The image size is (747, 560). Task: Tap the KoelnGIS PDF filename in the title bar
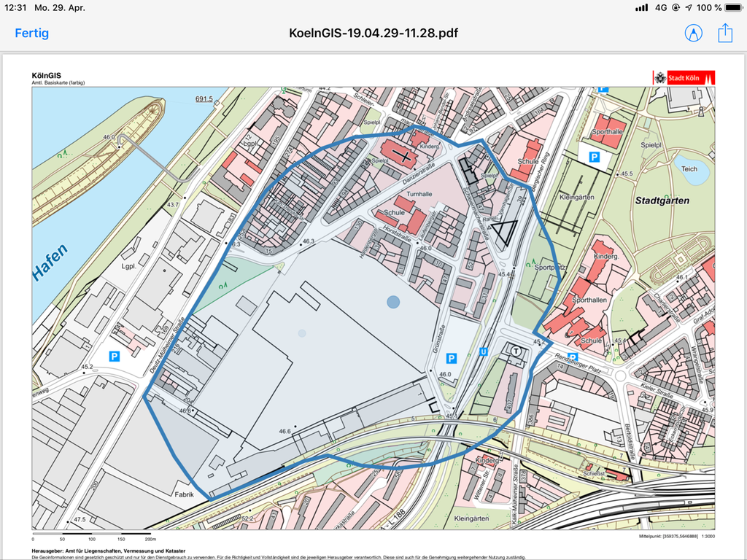373,33
